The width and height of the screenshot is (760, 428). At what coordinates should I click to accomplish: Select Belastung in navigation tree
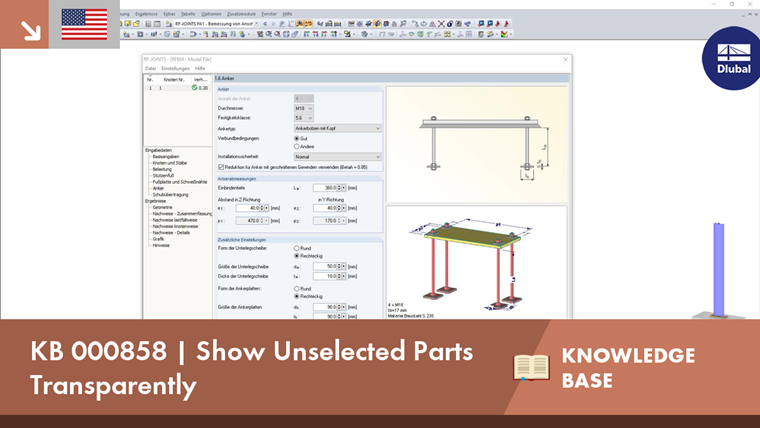[162, 169]
